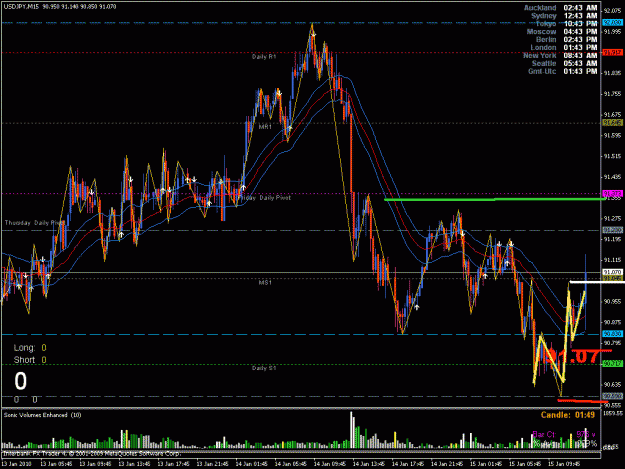Select the magenta 91.372 pivot price tag
The height and width of the screenshot is (469, 625).
click(612, 194)
